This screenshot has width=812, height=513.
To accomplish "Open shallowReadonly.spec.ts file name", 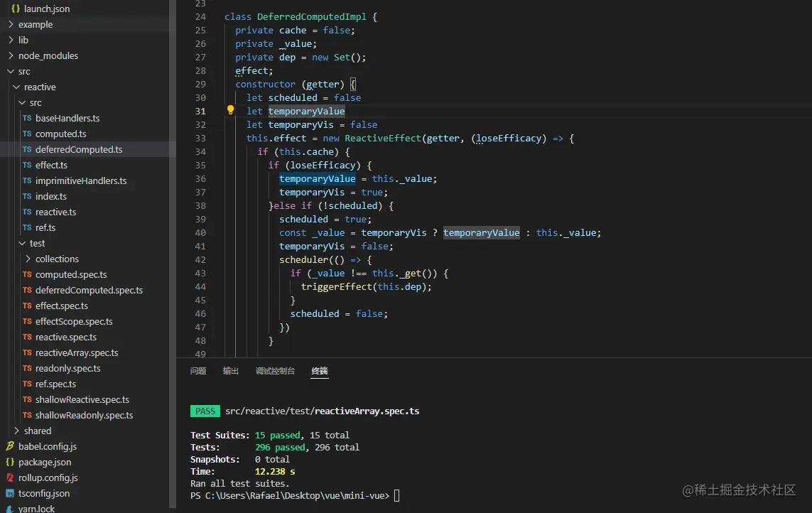I will coord(84,415).
